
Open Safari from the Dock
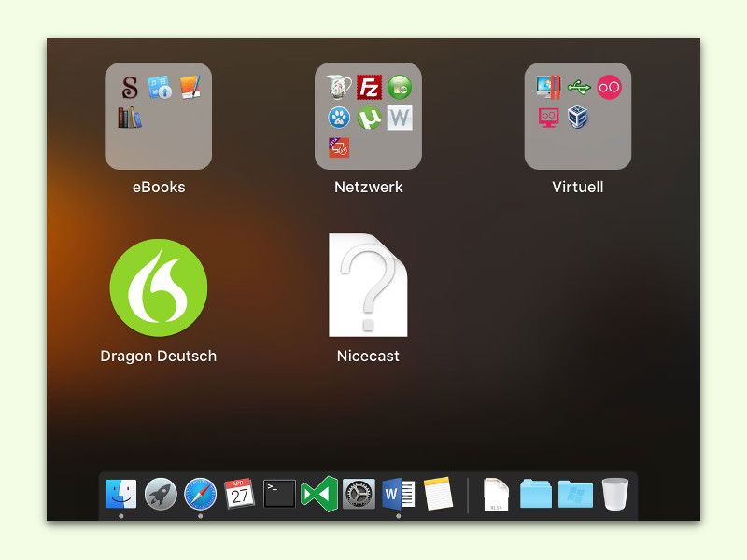pos(200,495)
